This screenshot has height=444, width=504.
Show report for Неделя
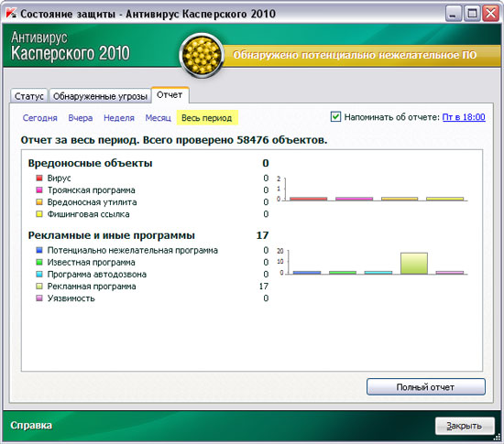(119, 118)
